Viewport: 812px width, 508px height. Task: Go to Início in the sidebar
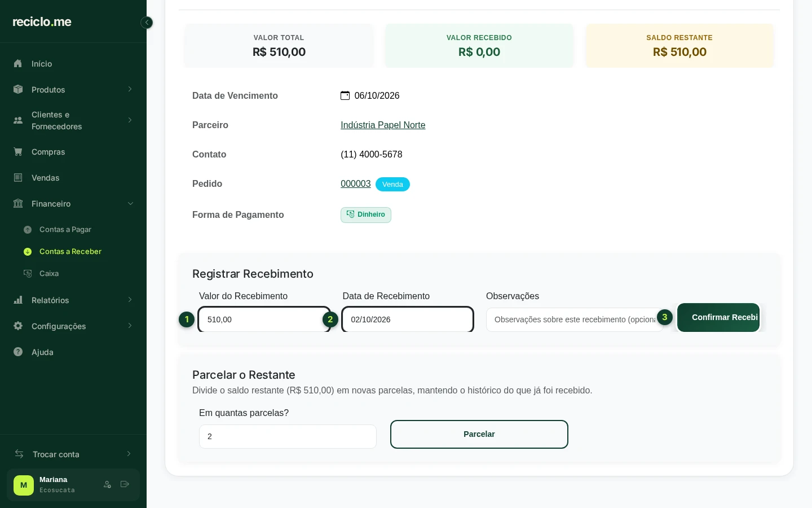tap(73, 64)
